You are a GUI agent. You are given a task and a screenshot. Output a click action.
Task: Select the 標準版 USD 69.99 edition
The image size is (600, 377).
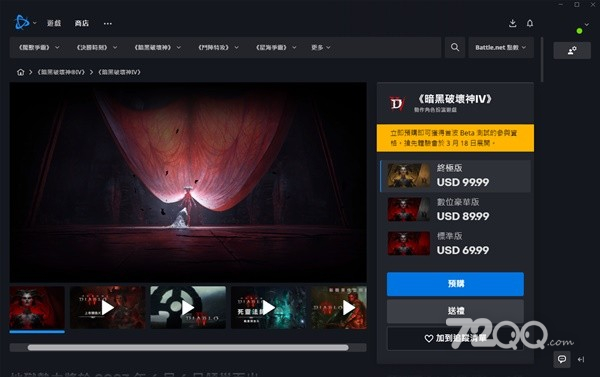click(455, 243)
